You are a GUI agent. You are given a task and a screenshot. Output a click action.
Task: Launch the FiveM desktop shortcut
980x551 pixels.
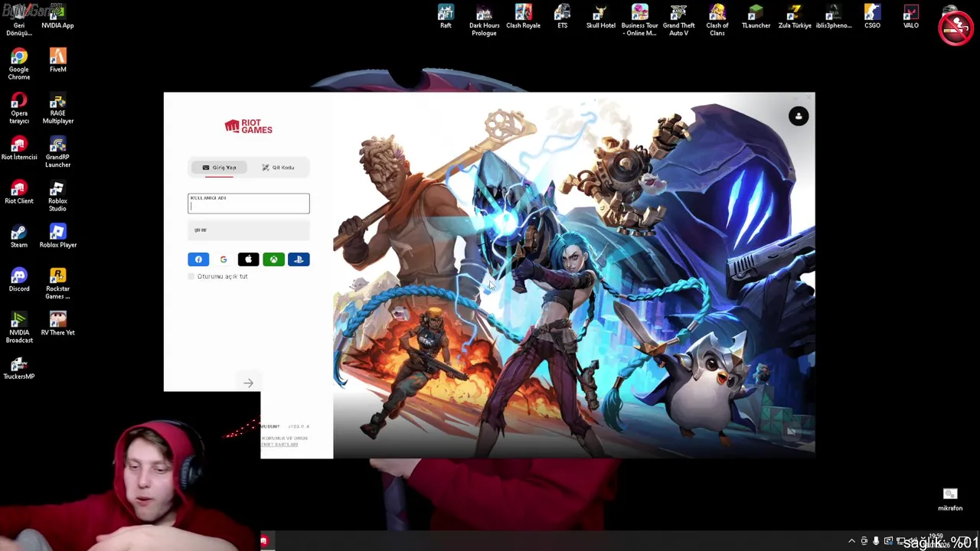pos(57,60)
